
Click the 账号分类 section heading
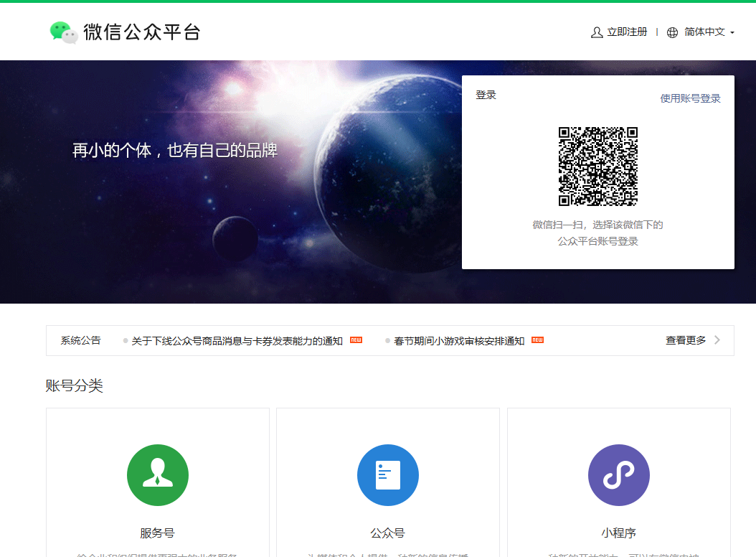[75, 385]
